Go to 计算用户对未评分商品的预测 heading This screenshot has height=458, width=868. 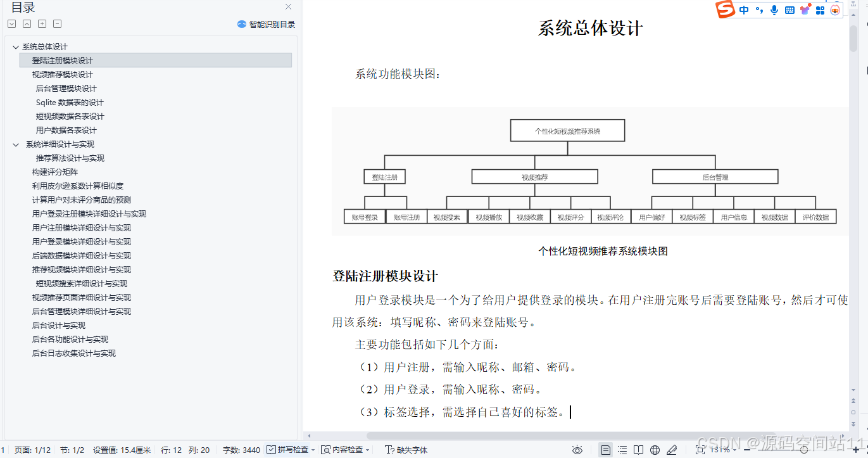tap(82, 200)
